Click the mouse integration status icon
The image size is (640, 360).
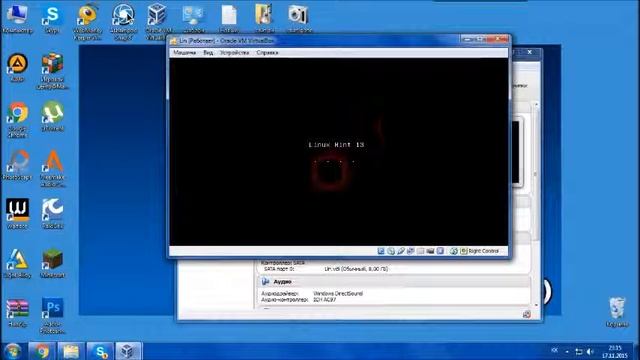453,251
